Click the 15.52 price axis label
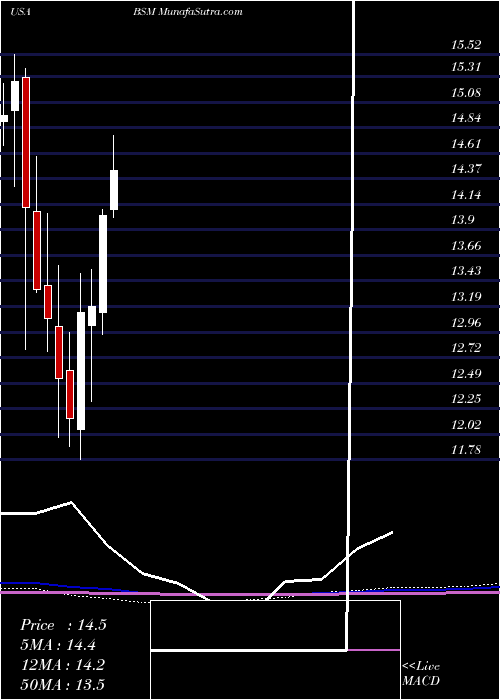Image resolution: width=500 pixels, height=700 pixels. (x=466, y=45)
